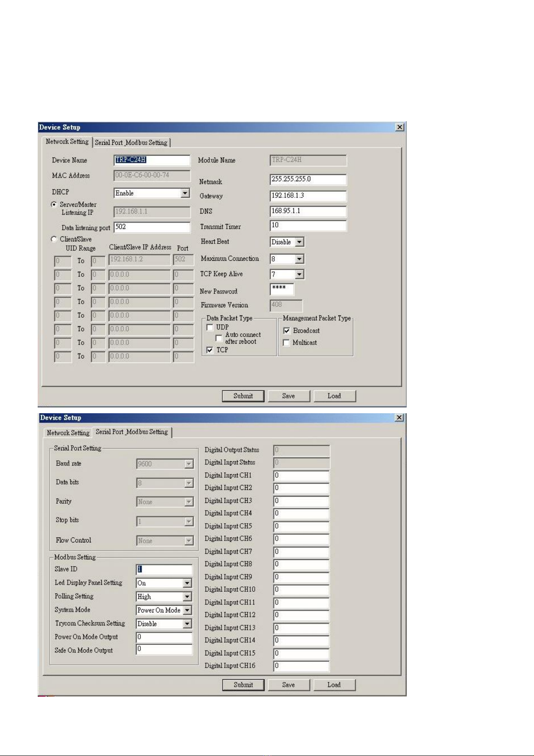Expand the TCP Keep Alive dropdown
The image size is (534, 756).
tap(300, 274)
